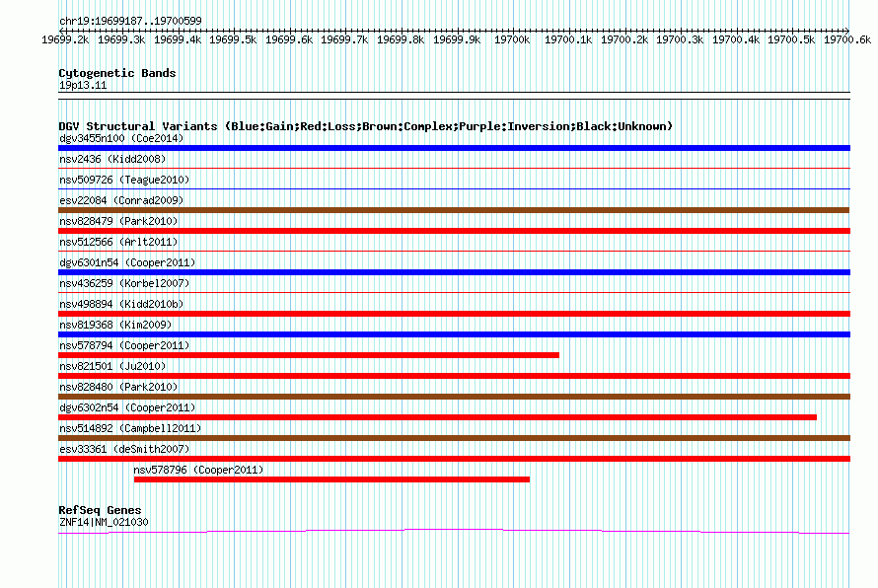Open nsv2436 (Kidd2008) variant label
The width and height of the screenshot is (878, 588).
112,159
